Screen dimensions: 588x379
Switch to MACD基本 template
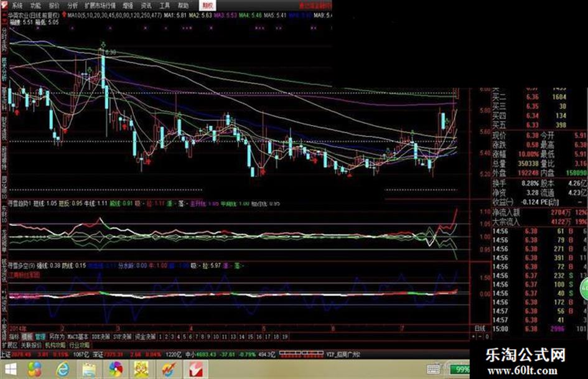78,337
